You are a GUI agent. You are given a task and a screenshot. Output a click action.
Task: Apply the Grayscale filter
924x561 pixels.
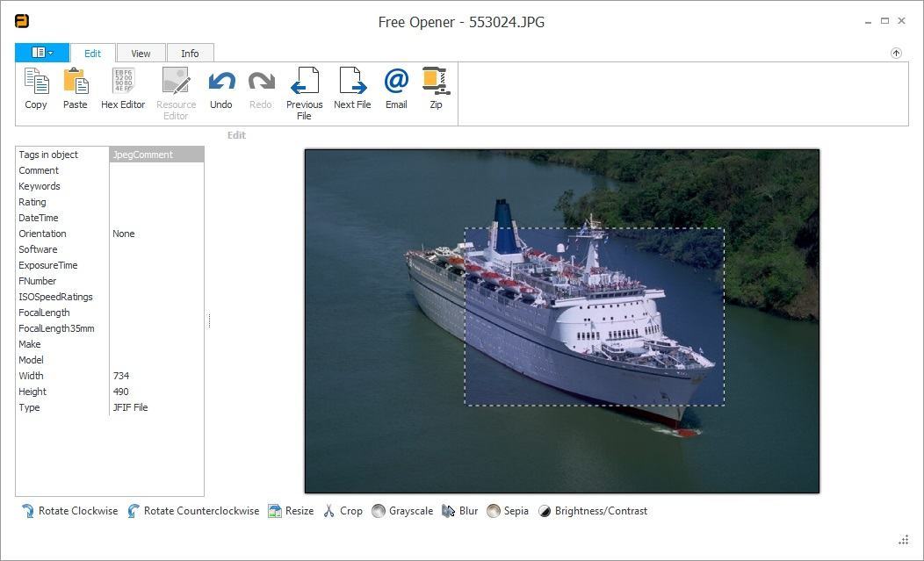[x=402, y=511]
